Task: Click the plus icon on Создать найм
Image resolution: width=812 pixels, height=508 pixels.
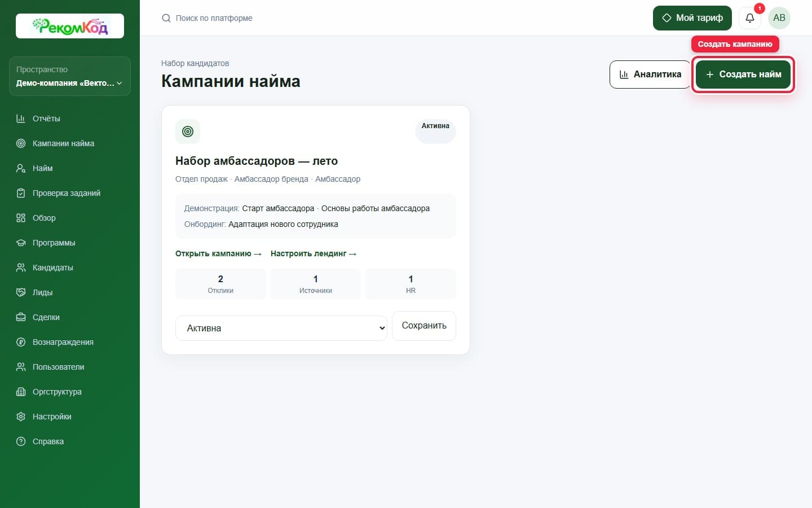Action: pyautogui.click(x=710, y=75)
